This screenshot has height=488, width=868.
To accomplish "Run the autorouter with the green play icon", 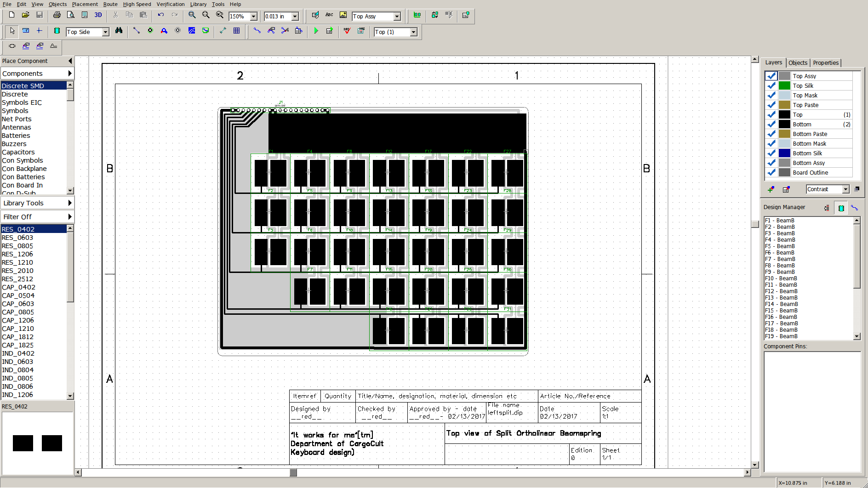I will tap(316, 31).
